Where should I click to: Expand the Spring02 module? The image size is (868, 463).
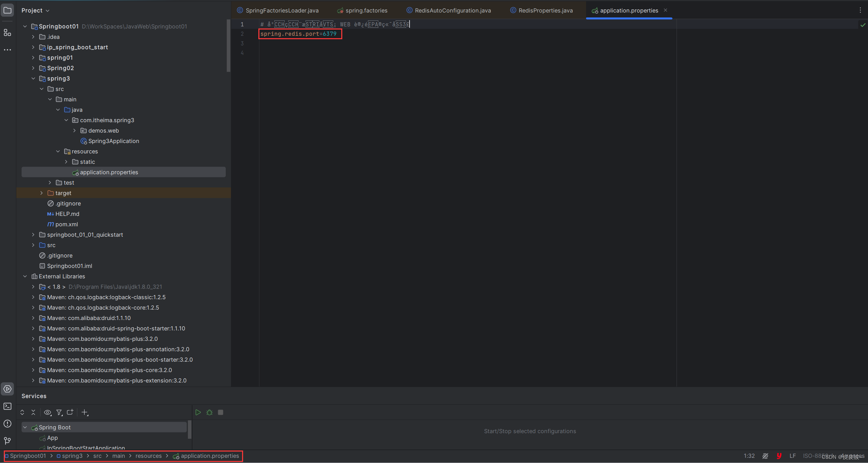point(33,68)
